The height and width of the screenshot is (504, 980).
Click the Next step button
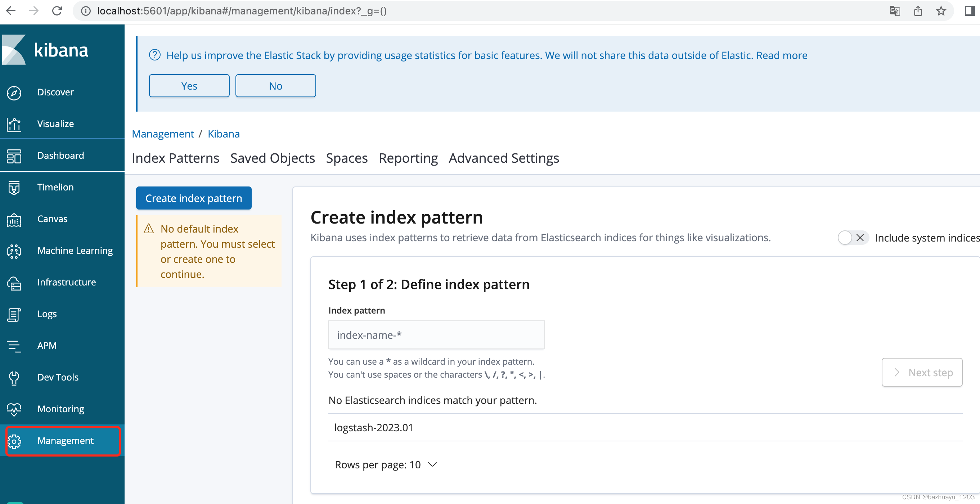922,372
